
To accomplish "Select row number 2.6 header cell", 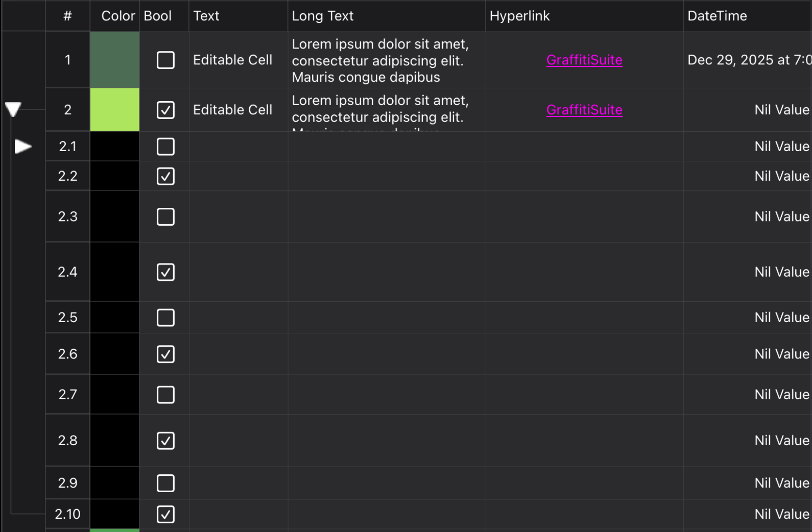I will click(x=68, y=354).
